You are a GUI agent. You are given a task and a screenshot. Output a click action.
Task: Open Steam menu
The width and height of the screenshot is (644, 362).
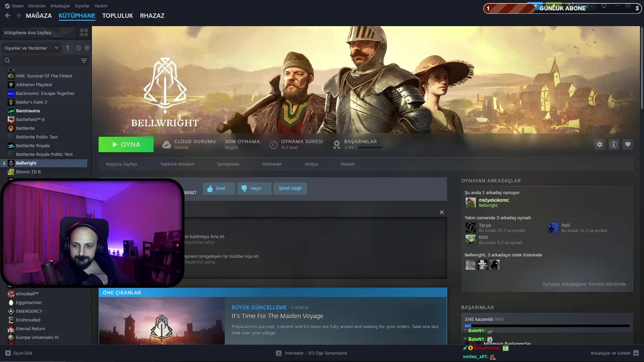point(15,6)
